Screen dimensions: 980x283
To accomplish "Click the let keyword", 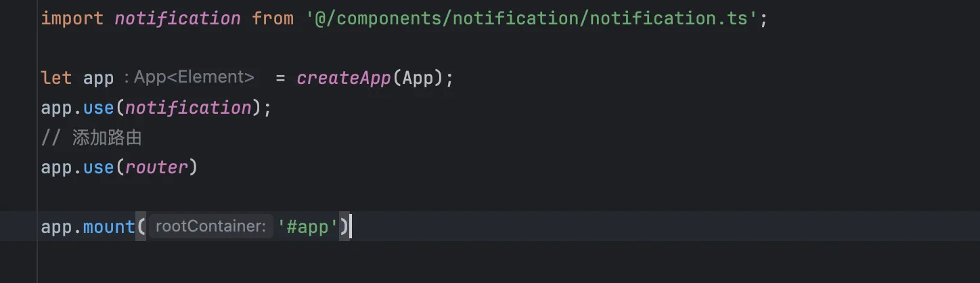I will pyautogui.click(x=56, y=78).
